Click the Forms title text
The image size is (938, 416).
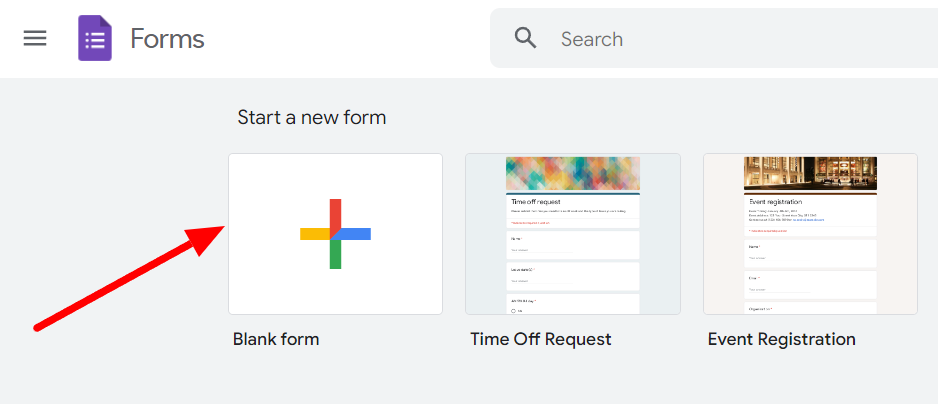coord(168,39)
